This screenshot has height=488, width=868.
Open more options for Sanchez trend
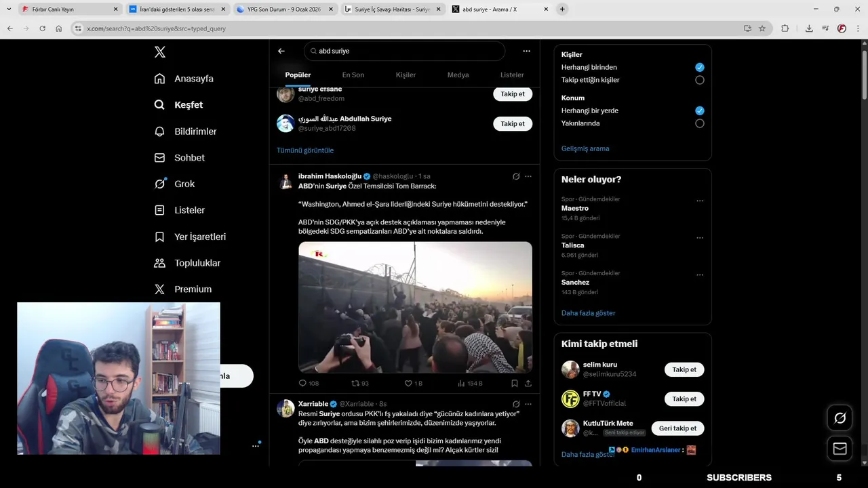coord(700,274)
